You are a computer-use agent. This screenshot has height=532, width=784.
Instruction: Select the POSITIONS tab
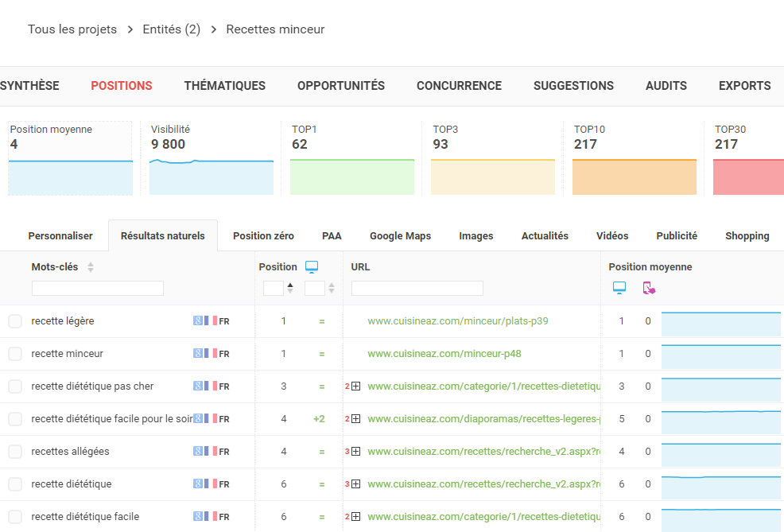point(122,86)
